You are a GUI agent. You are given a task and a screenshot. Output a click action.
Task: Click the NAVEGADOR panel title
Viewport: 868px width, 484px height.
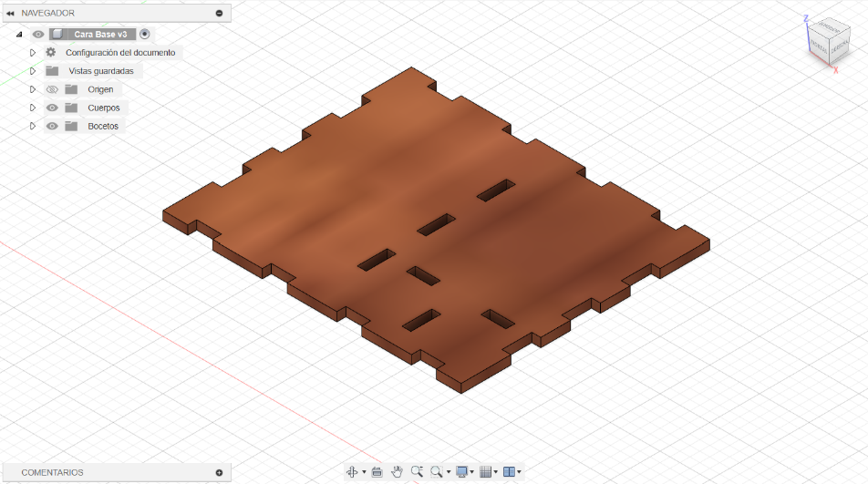(x=47, y=13)
